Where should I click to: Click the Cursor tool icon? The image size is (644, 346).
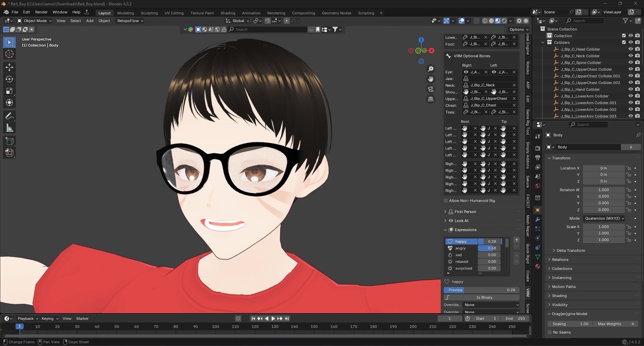coord(9,54)
